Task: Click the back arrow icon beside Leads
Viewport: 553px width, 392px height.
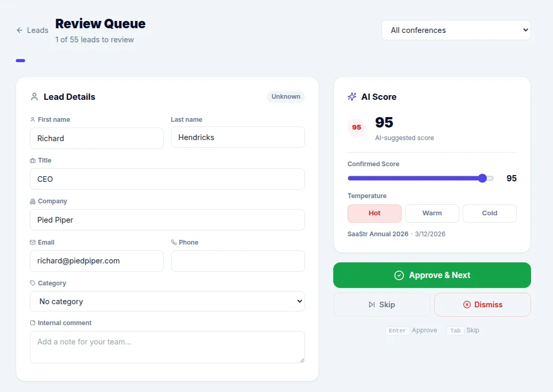Action: 20,30
